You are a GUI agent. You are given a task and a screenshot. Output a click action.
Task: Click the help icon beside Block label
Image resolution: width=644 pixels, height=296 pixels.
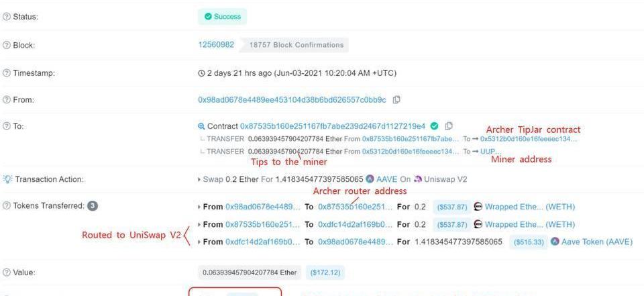(x=6, y=45)
